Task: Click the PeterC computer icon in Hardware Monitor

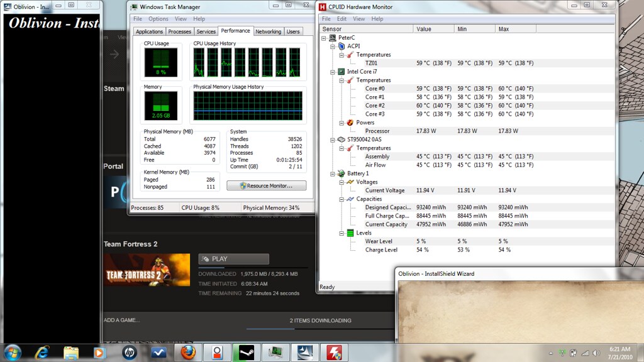Action: [333, 38]
